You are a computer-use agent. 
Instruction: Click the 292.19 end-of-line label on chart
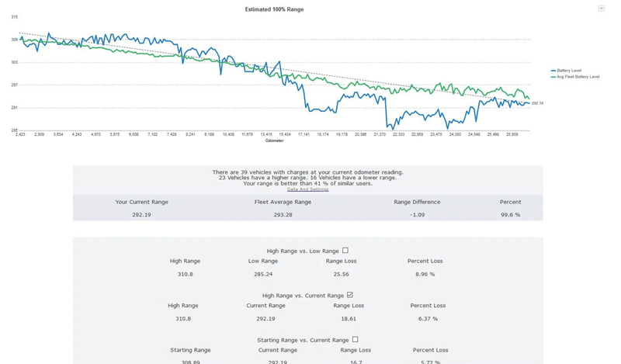tap(537, 103)
